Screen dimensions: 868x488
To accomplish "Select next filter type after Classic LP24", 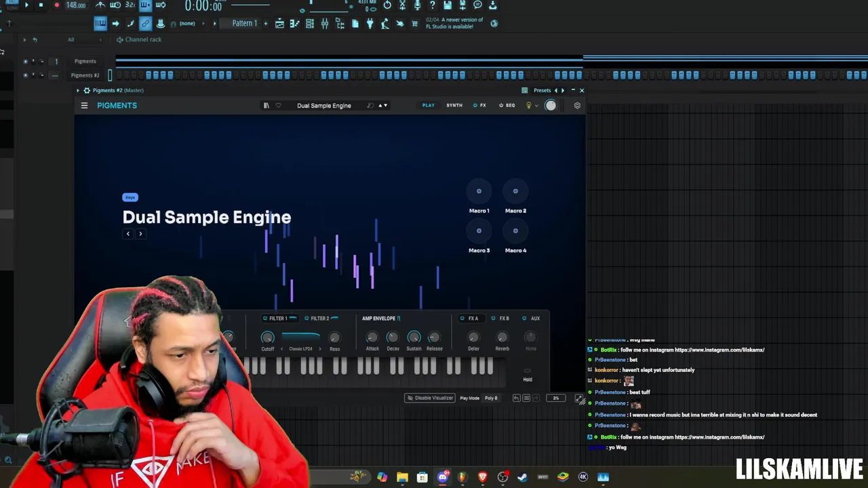I will coord(319,349).
